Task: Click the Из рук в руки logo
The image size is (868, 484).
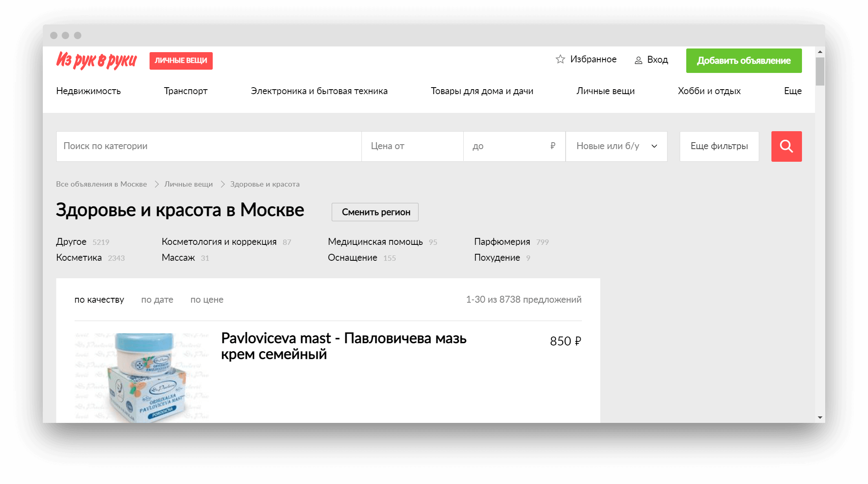Action: point(97,60)
